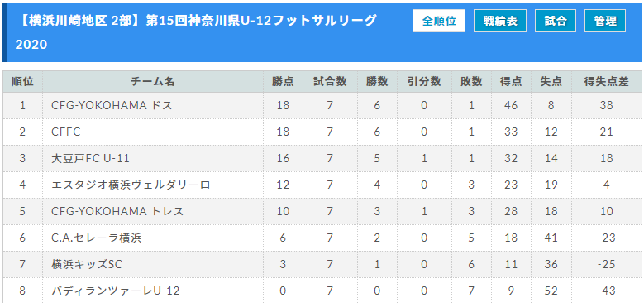Click the 得失点差 column header
This screenshot has height=303, width=644.
point(606,82)
